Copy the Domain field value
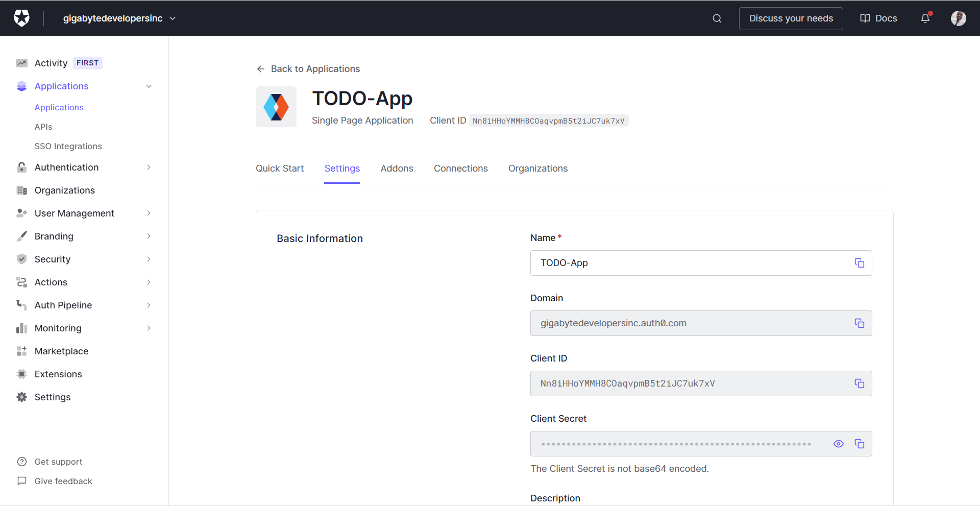Screen dimensions: 980x506 [860, 323]
